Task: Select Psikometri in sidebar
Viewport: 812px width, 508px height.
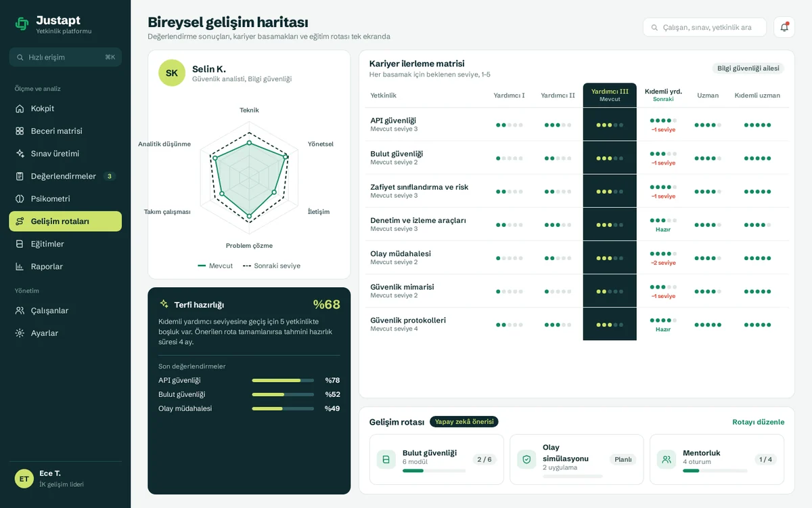Action: [x=65, y=198]
